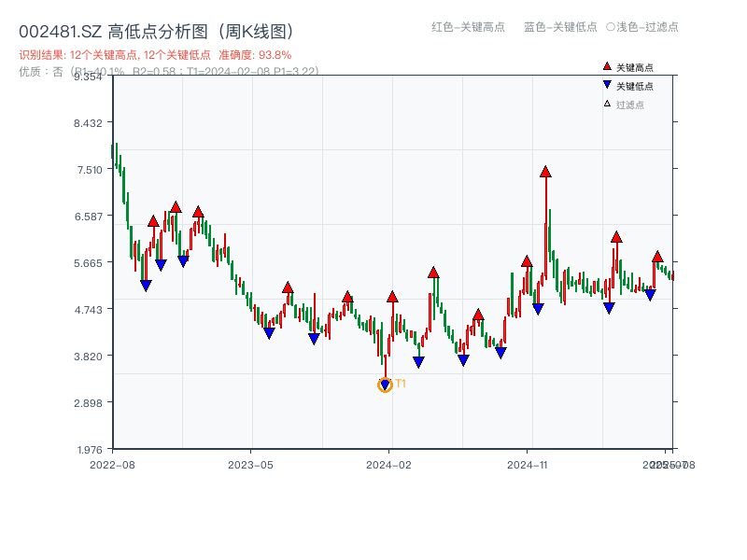Screen dimensions: 747x560
Task: Click the 2024-02 x-axis date label
Action: point(388,465)
